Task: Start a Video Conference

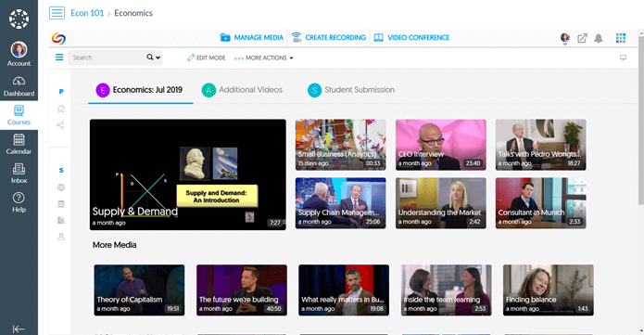Action: point(411,37)
